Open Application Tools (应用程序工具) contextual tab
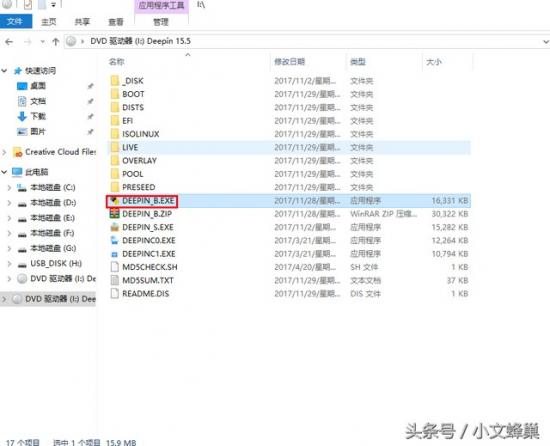Image resolution: width=550 pixels, height=446 pixels. (x=161, y=6)
